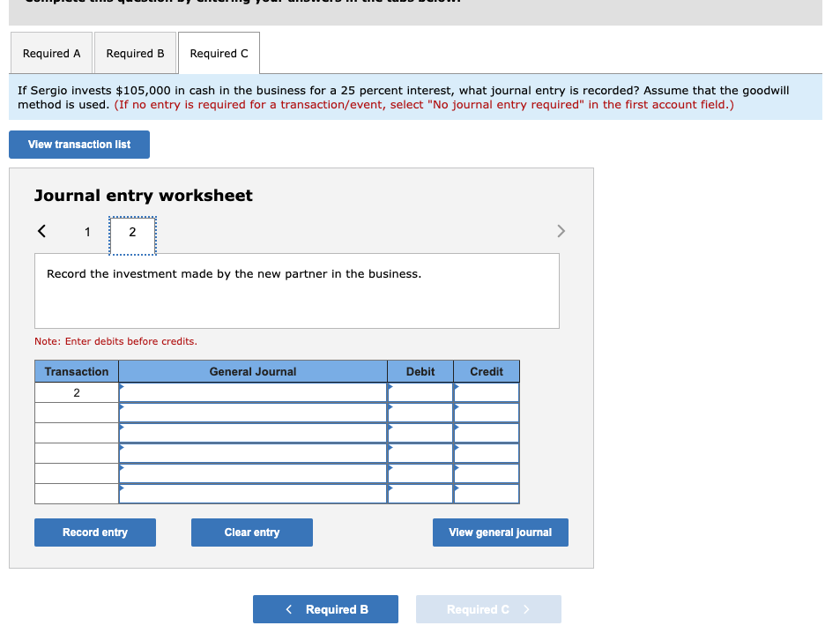Click the View transaction list button
The width and height of the screenshot is (840, 633).
78,144
